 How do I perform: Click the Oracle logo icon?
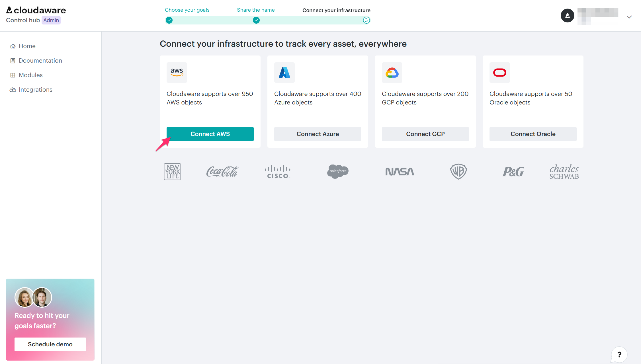[499, 72]
